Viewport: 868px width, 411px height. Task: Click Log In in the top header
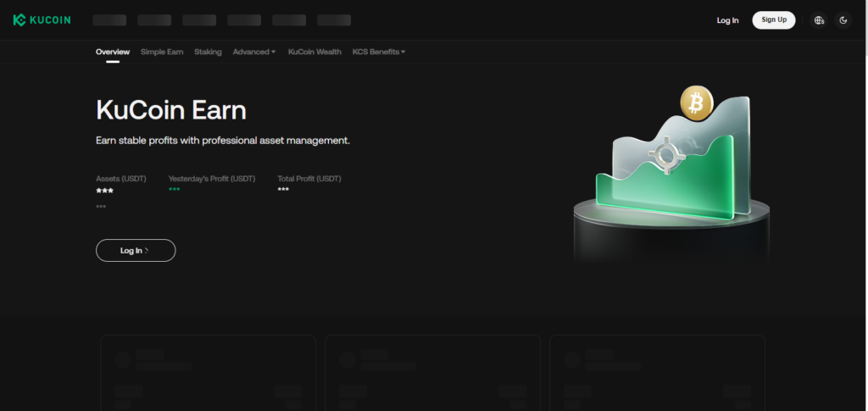click(x=727, y=19)
